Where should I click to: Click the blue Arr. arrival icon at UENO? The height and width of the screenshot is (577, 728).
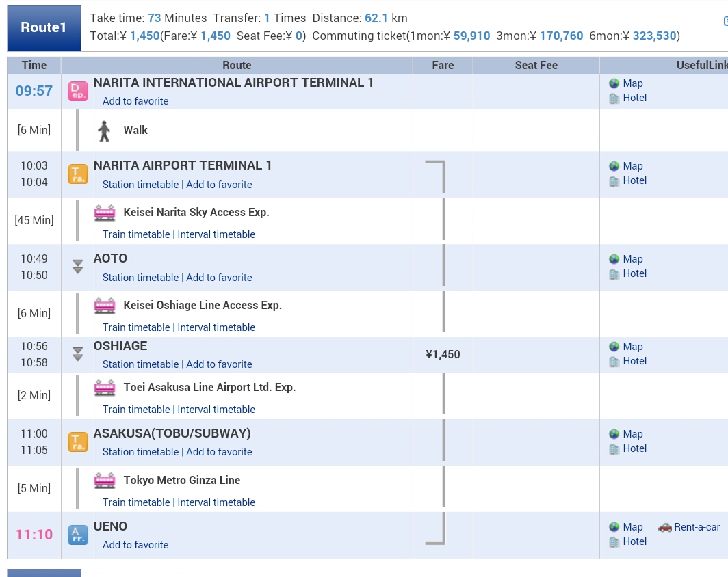click(78, 535)
